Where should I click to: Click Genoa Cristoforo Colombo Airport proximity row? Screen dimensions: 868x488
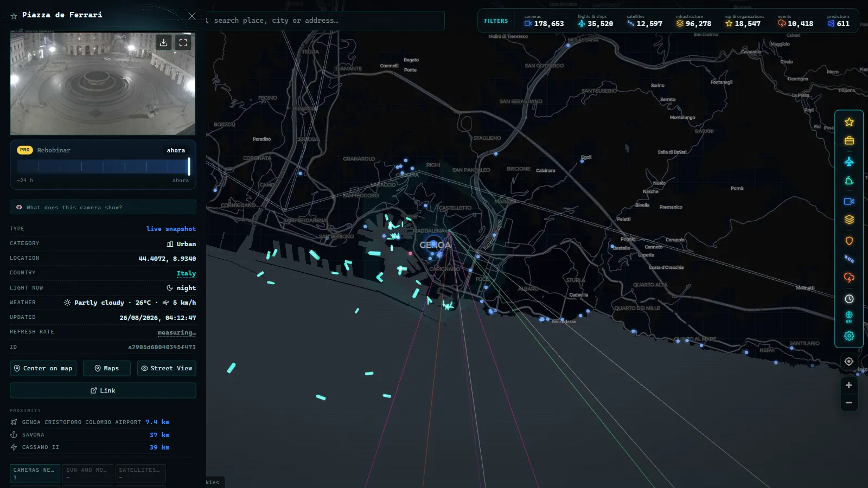point(90,422)
